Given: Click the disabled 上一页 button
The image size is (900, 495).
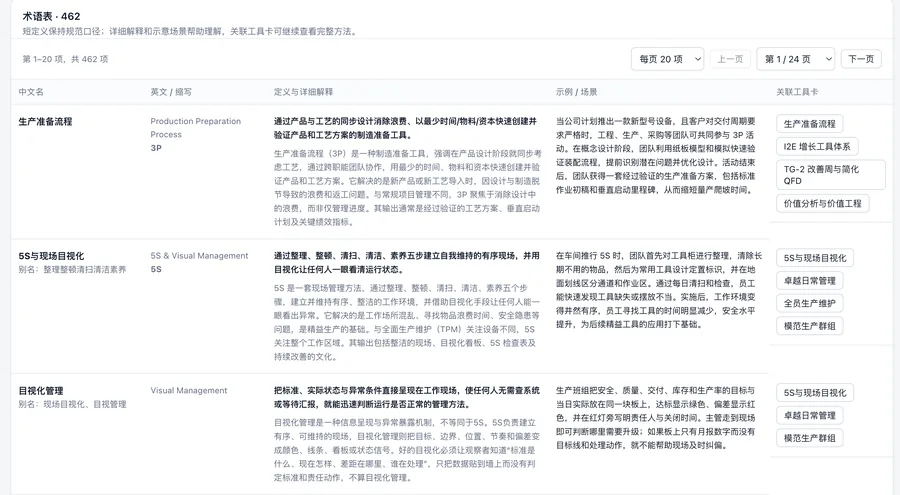Looking at the screenshot, I should [730, 59].
